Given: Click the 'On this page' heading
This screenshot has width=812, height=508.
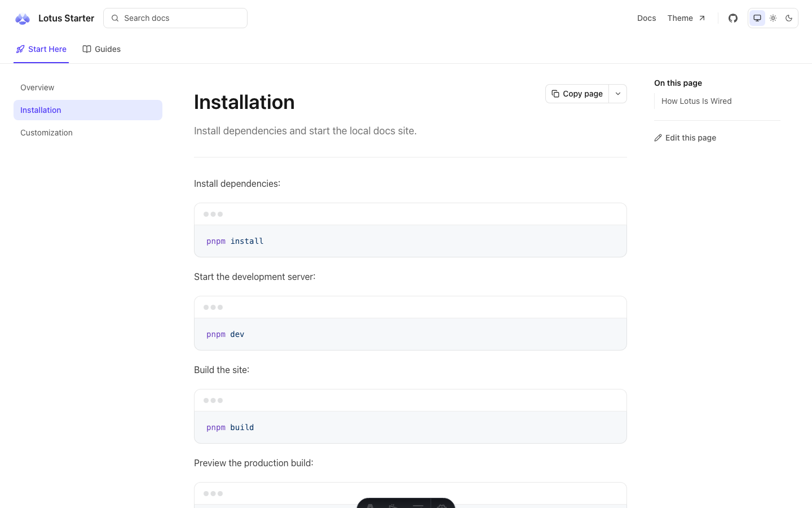Looking at the screenshot, I should point(678,83).
